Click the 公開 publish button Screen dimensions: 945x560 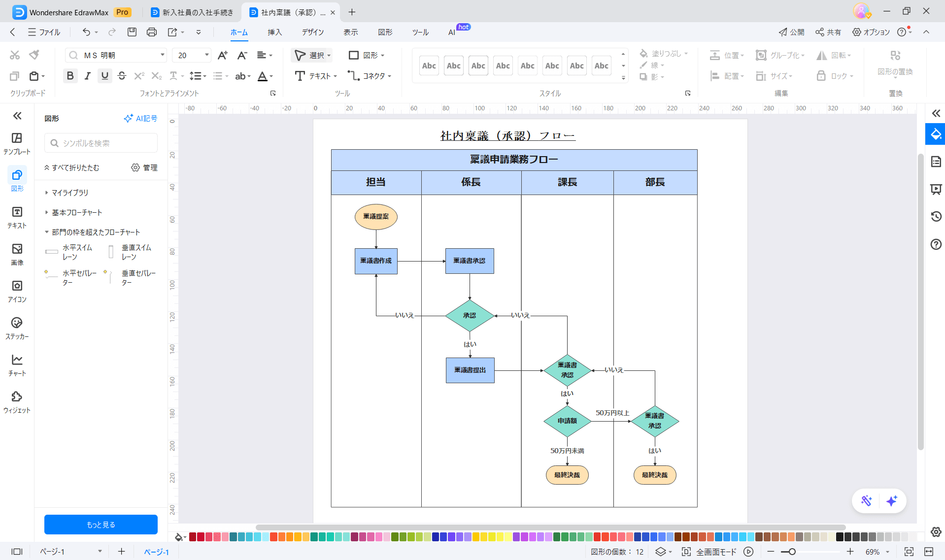tap(791, 32)
